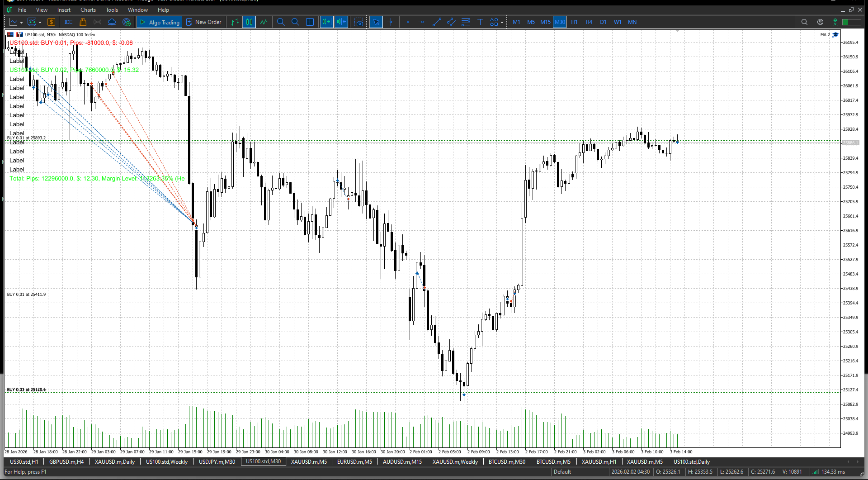Open the shopping bag Market icon
Viewport: 868px width, 480px height.
(83, 22)
